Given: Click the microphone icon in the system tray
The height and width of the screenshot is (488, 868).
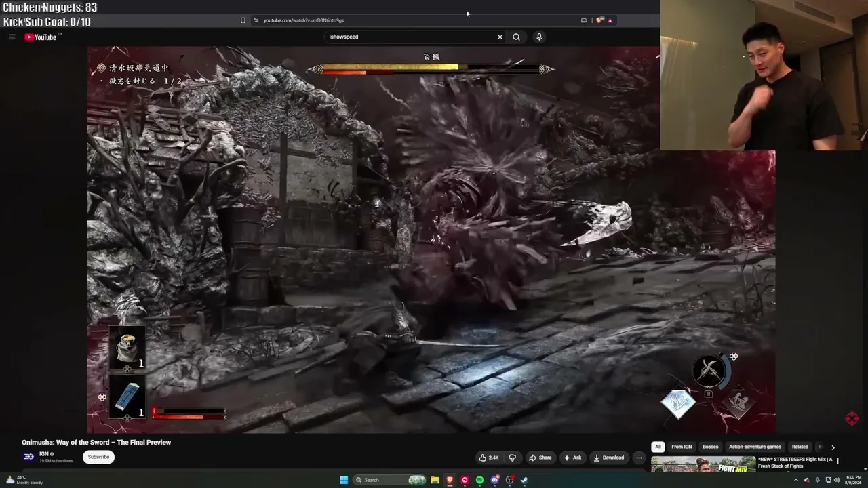Looking at the screenshot, I should (x=817, y=480).
